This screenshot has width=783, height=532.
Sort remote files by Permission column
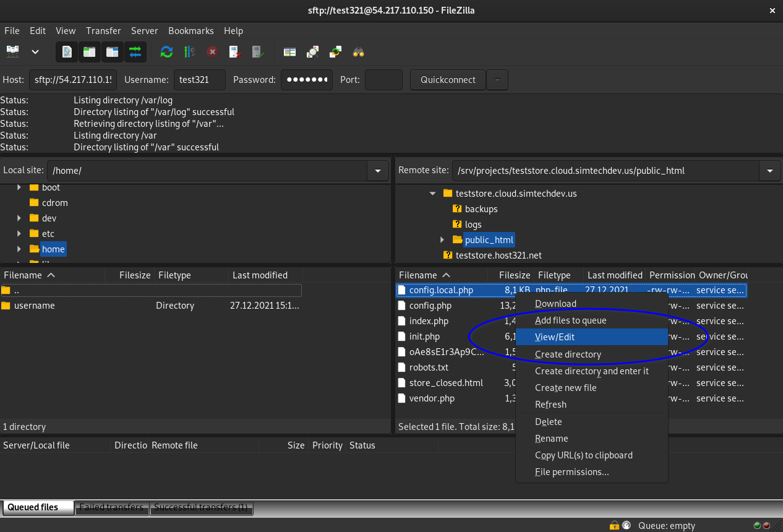click(x=670, y=275)
